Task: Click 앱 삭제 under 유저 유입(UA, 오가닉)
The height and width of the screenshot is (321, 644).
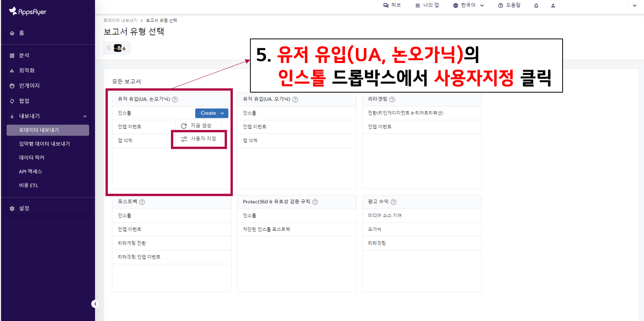Action: (297, 140)
